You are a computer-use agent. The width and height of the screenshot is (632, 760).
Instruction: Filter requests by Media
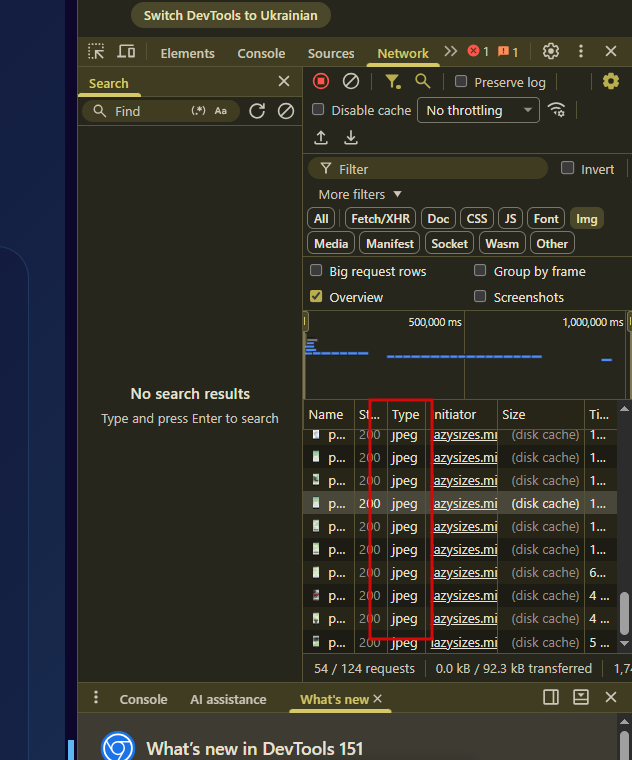point(331,243)
